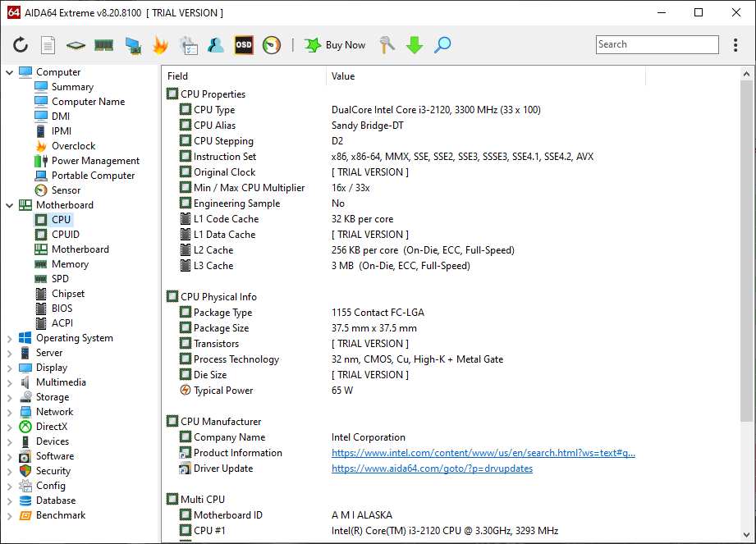Click the memory module toolbar icon
This screenshot has width=756, height=544.
click(103, 45)
